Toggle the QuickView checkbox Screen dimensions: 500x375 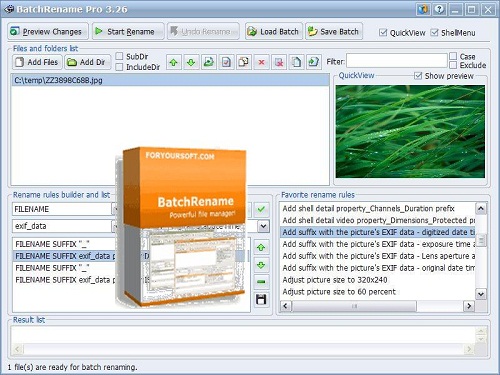click(383, 33)
